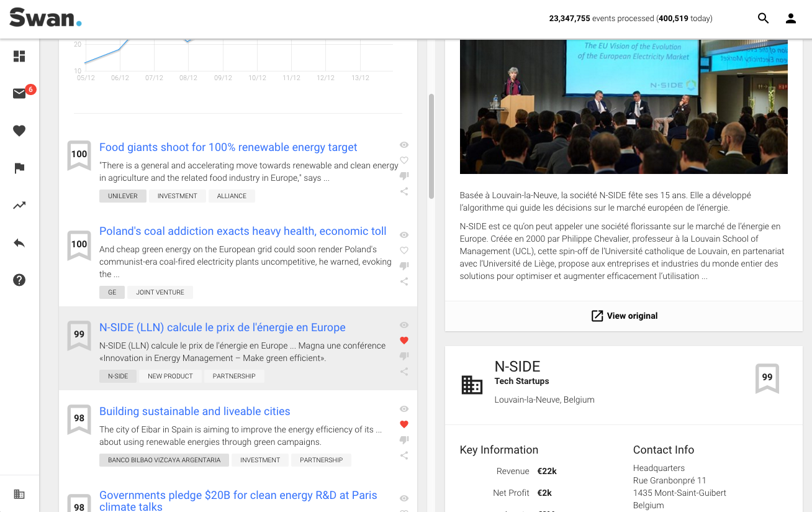Viewport: 812px width, 512px height.
Task: Toggle the eye icon on Food giants article
Action: coord(404,145)
